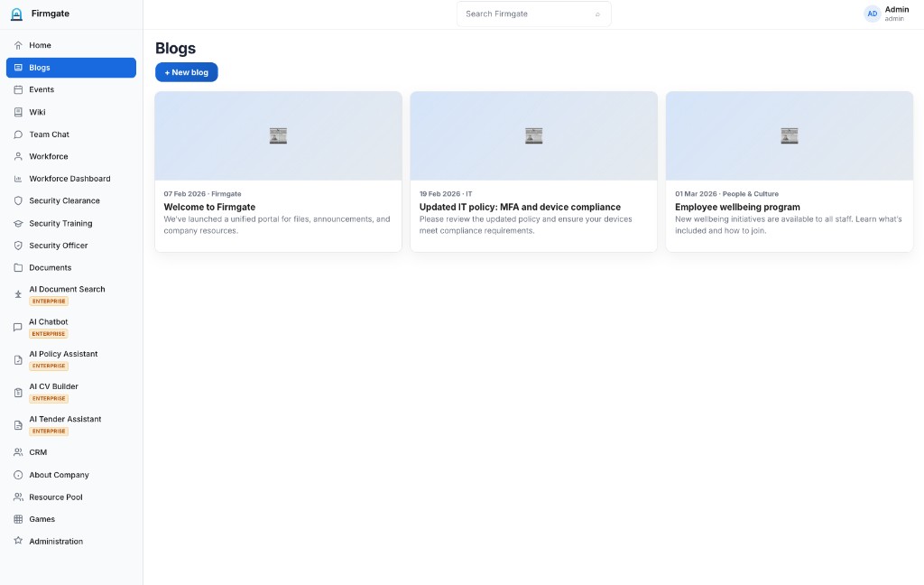Image resolution: width=924 pixels, height=585 pixels.
Task: Open the Employee wellbeing program title
Action: pos(737,207)
